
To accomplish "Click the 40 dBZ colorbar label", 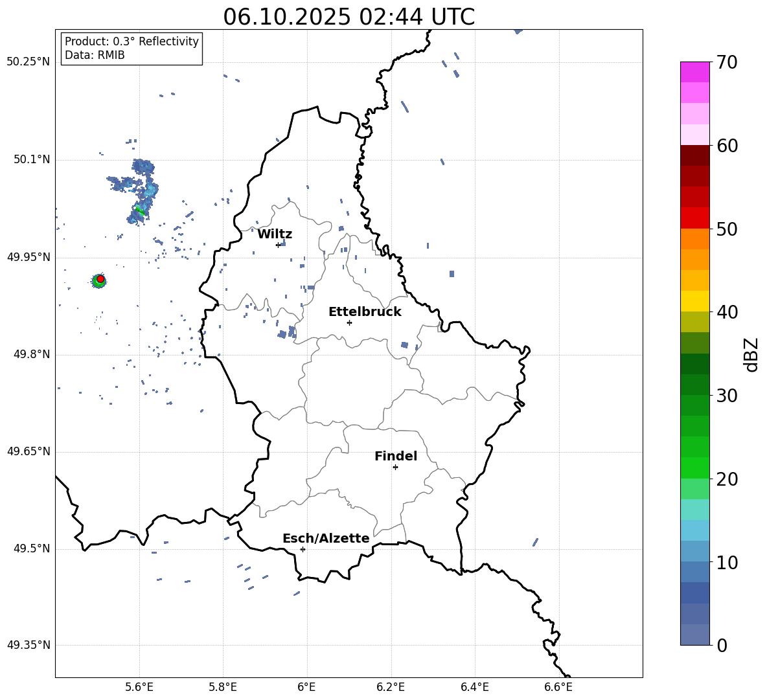I will 726,312.
